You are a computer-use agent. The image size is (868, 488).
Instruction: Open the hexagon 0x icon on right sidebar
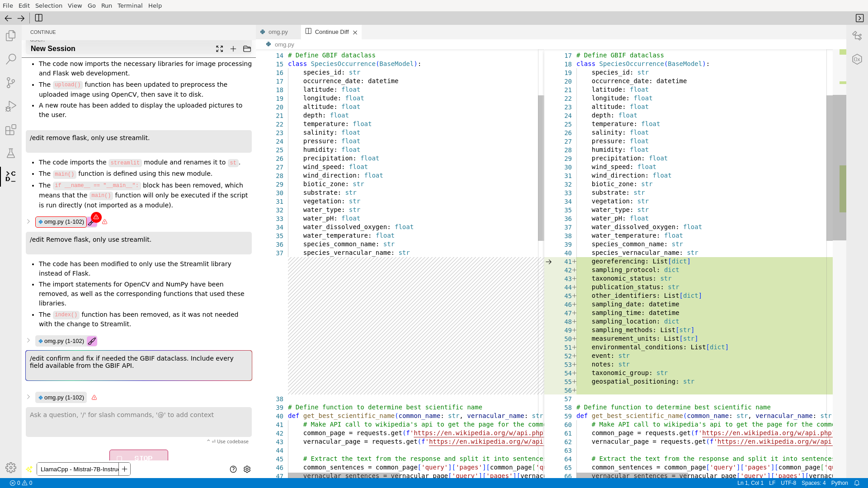[857, 59]
